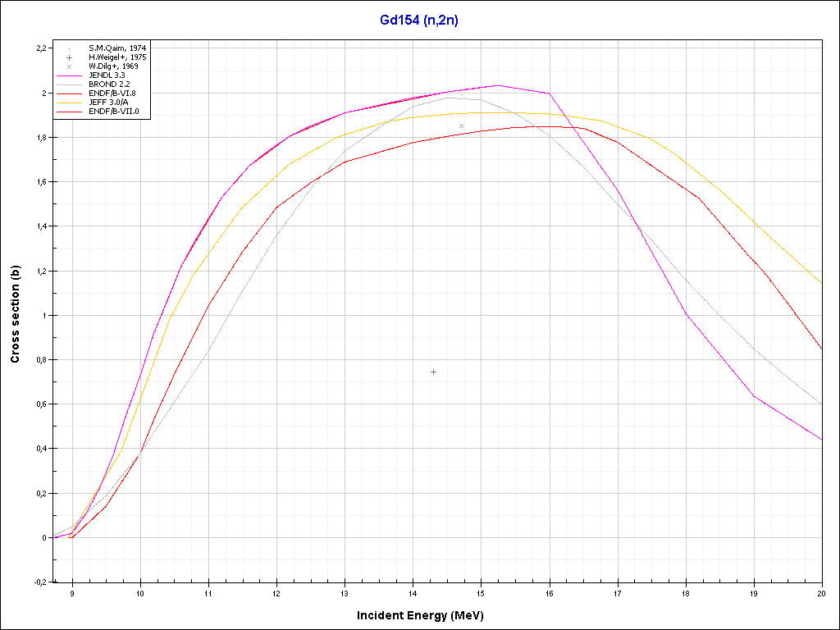
Task: Click the W.Dilg+ cross marker in legend
Action: pyautogui.click(x=70, y=66)
